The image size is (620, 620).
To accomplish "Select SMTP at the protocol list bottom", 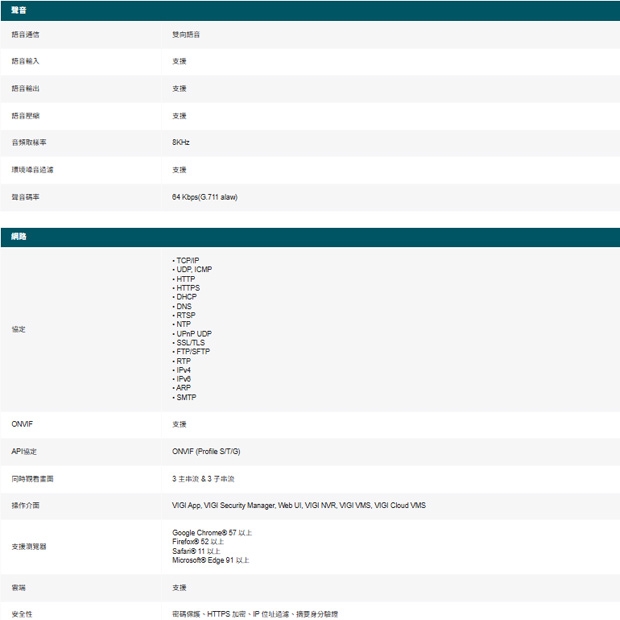I will point(185,398).
